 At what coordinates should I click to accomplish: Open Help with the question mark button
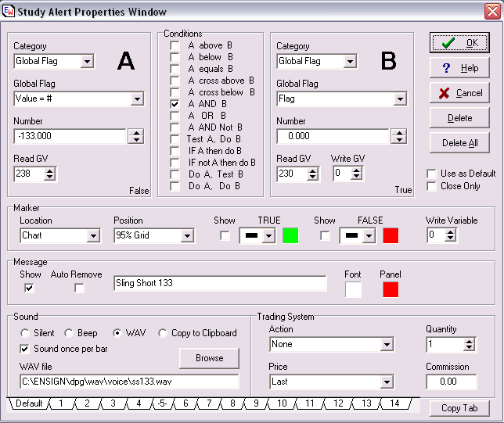(459, 68)
